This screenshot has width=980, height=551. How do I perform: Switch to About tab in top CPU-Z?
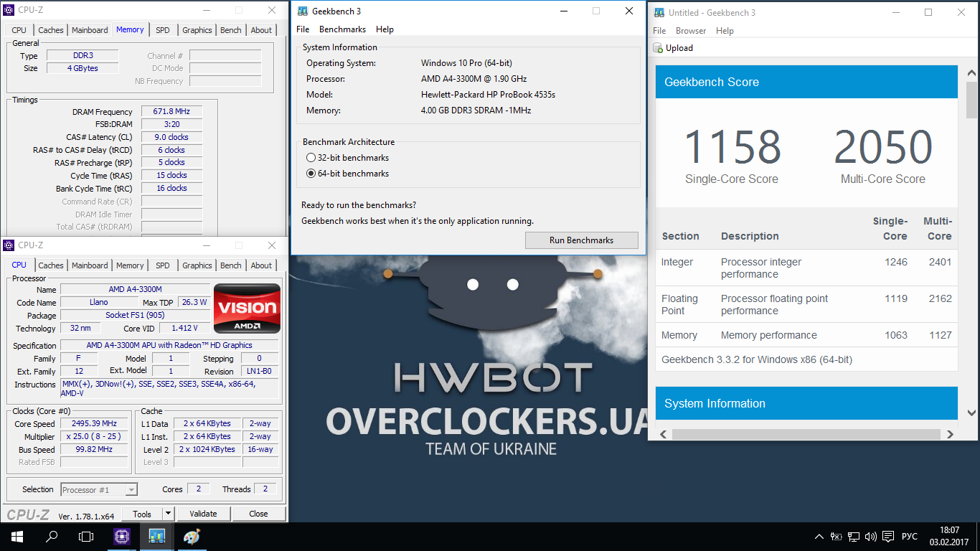(261, 30)
